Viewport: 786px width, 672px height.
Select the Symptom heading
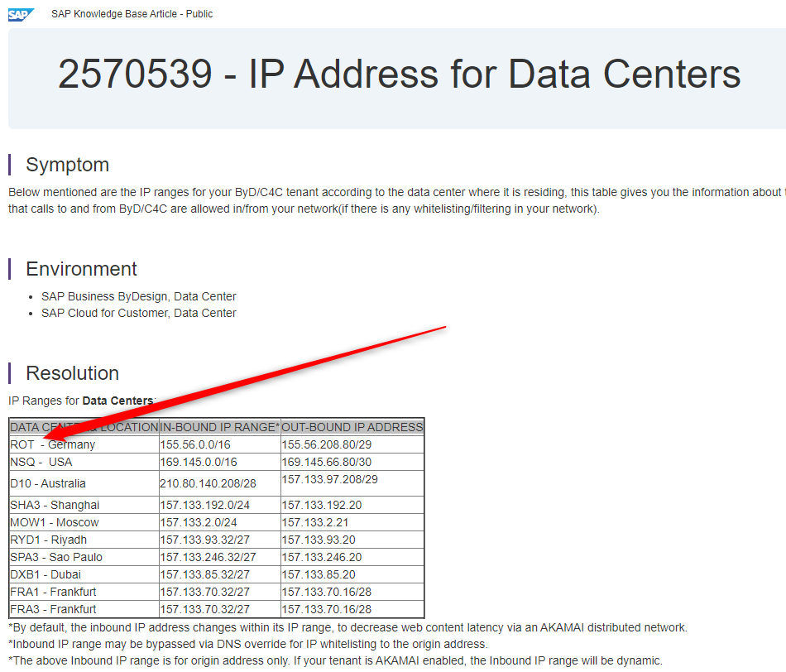[67, 165]
